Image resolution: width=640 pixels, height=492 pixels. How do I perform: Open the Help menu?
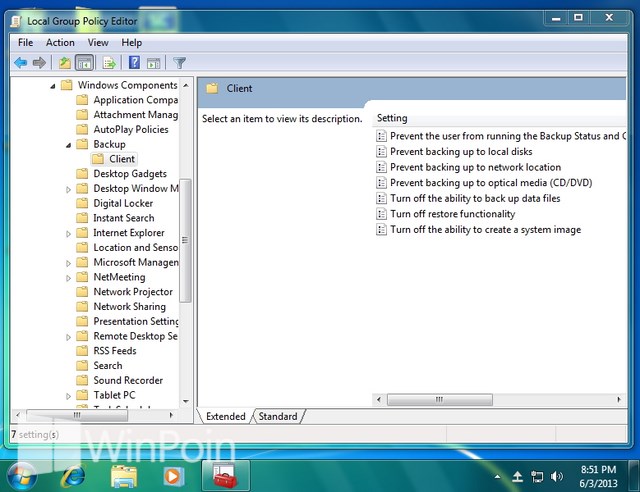pyautogui.click(x=131, y=42)
